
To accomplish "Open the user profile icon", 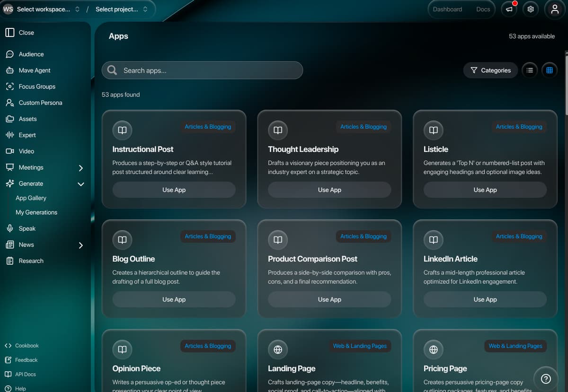I will click(x=555, y=9).
